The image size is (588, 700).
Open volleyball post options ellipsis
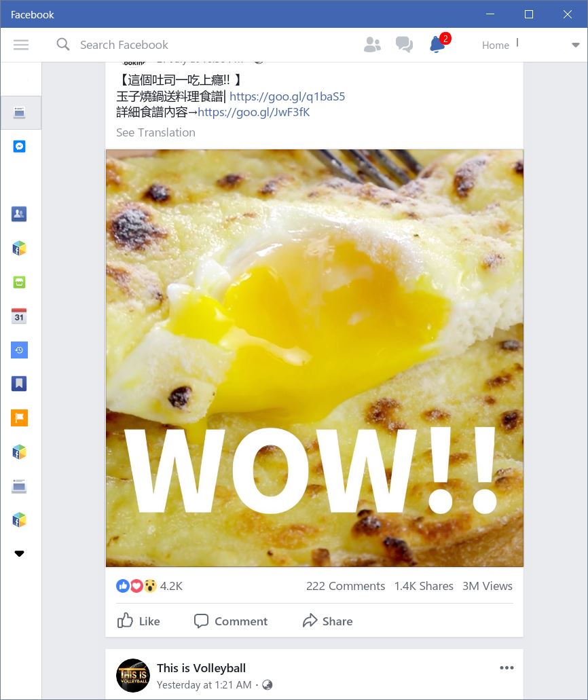pyautogui.click(x=507, y=668)
